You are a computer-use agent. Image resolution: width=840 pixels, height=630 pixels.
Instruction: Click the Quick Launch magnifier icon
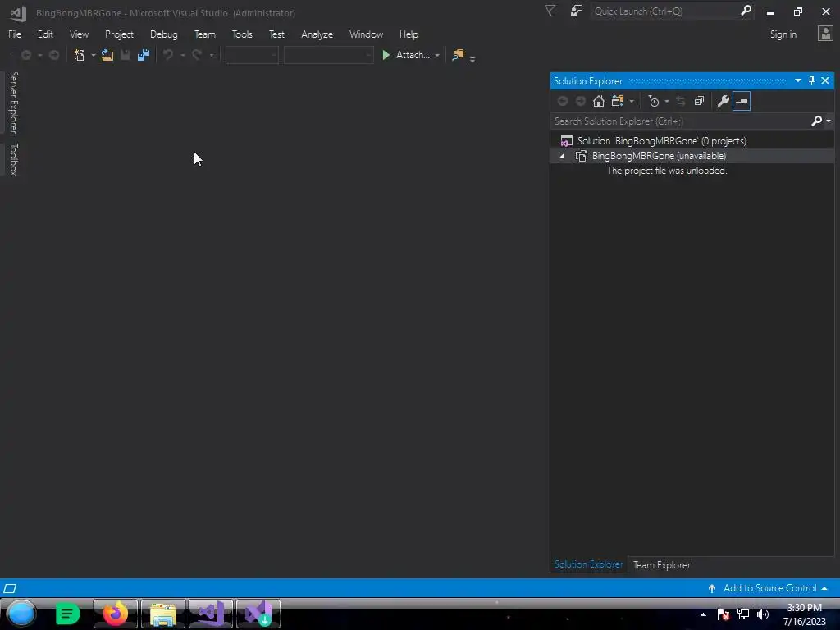(x=746, y=11)
